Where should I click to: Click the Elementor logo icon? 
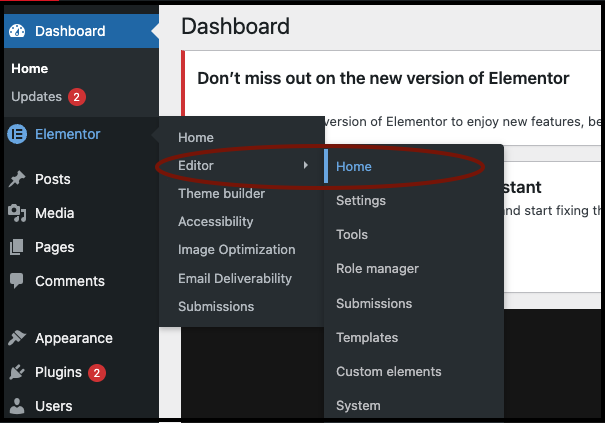pos(17,134)
